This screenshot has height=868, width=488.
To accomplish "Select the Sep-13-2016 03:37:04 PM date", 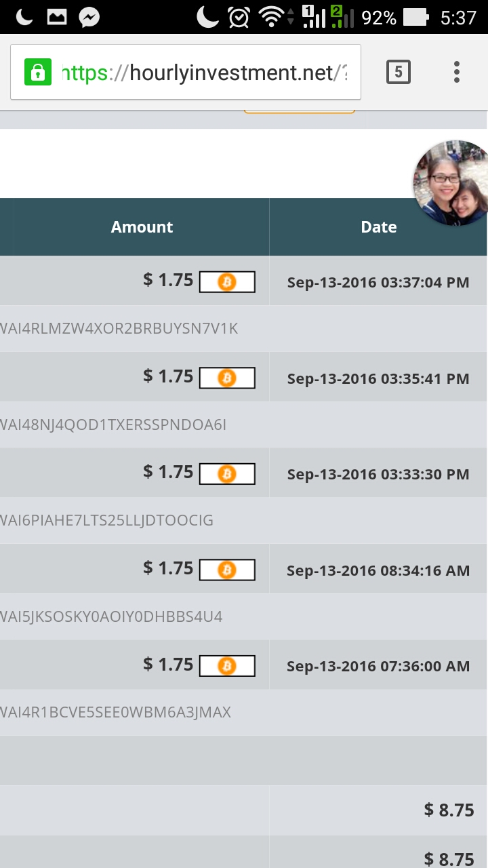I will coord(378,282).
